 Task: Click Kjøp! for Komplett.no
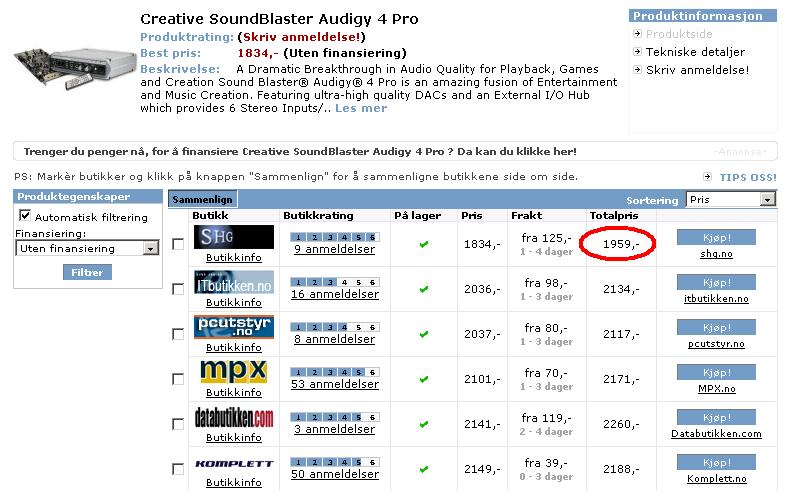point(716,462)
